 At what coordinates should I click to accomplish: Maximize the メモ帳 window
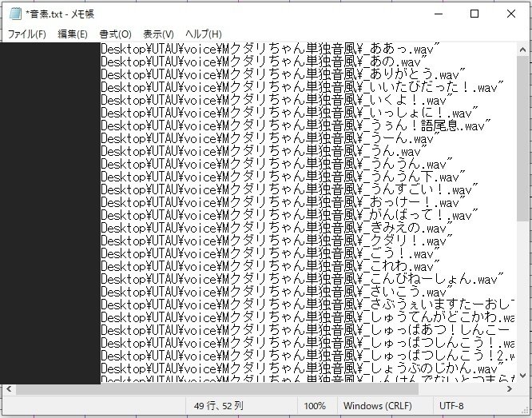pyautogui.click(x=474, y=14)
